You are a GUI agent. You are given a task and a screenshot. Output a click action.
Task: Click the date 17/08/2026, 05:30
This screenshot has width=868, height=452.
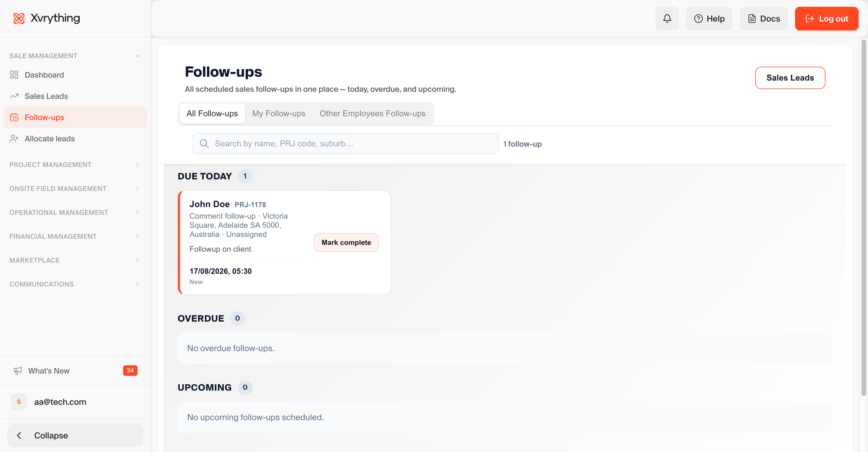click(x=220, y=271)
